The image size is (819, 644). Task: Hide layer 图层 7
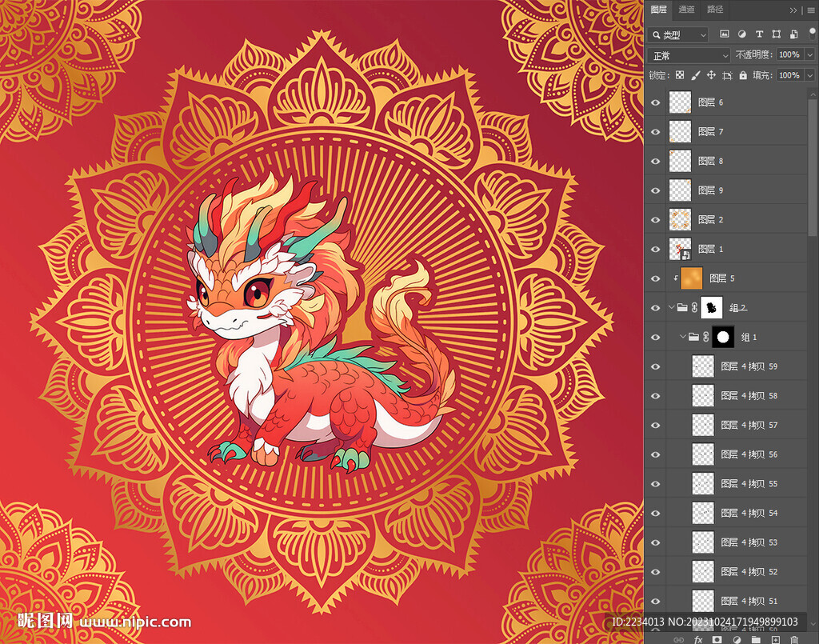[656, 132]
